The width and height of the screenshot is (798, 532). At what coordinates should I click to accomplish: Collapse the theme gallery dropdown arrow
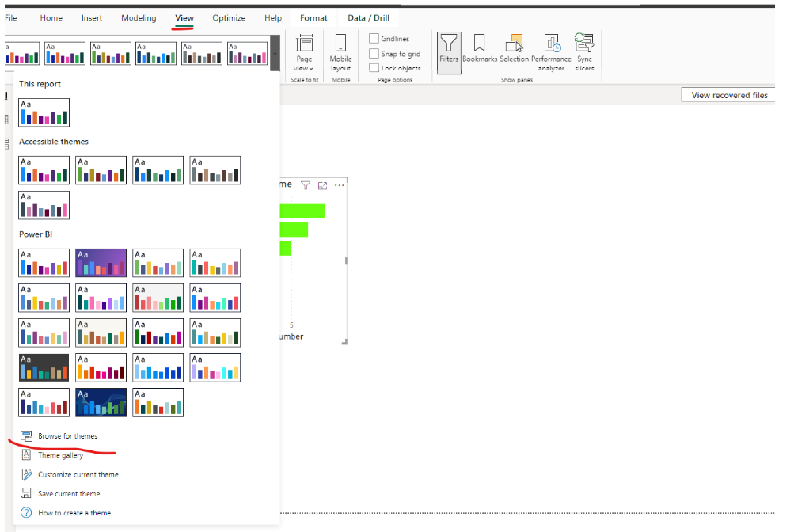(x=275, y=54)
